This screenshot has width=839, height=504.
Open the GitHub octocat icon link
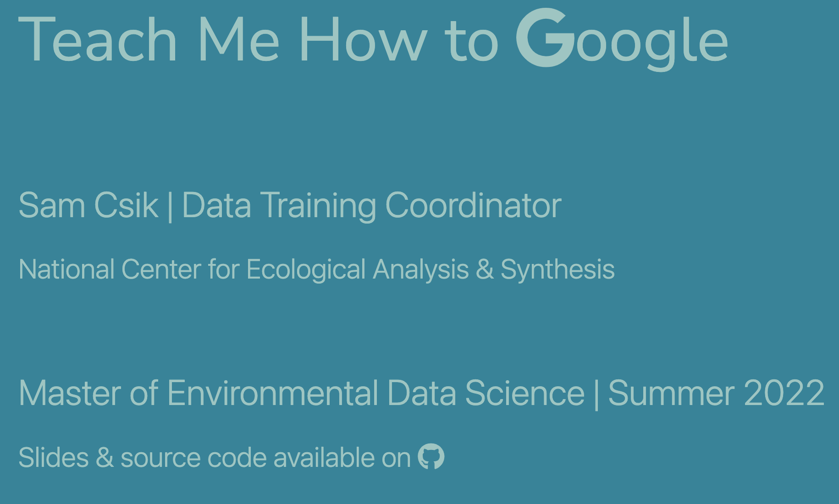click(x=431, y=456)
